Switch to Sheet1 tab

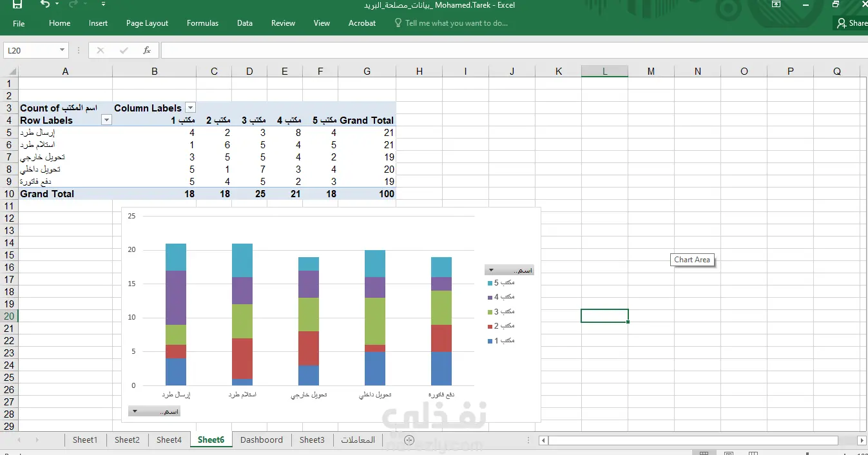85,440
